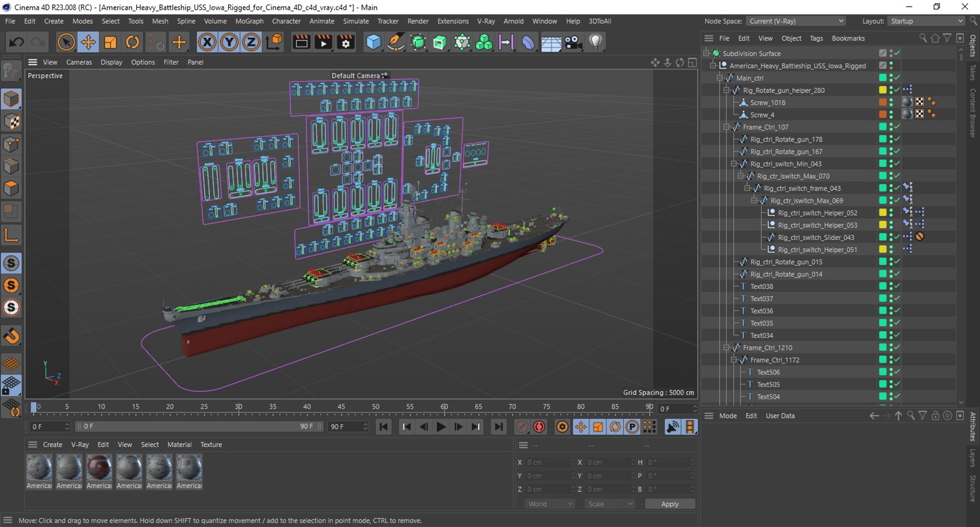Go to end of animation
Image resolution: width=980 pixels, height=527 pixels.
point(499,427)
